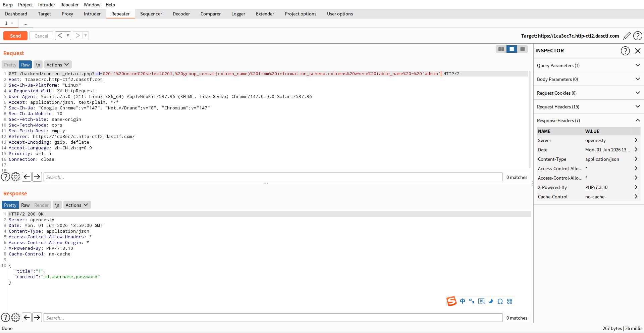Open request search help icon
Screen dimensions: 644x333
click(x=5, y=177)
